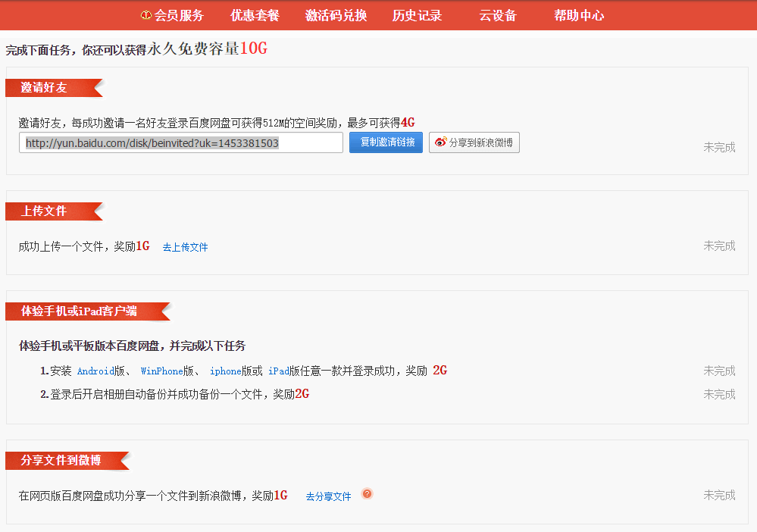Image resolution: width=757 pixels, height=532 pixels.
Task: Open the Android version download link
Action: pyautogui.click(x=95, y=371)
